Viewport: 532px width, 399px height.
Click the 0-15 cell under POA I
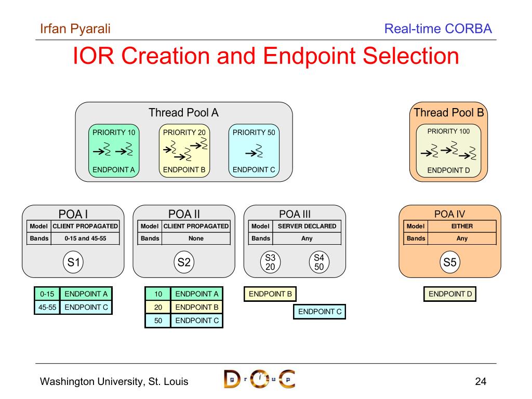47,294
